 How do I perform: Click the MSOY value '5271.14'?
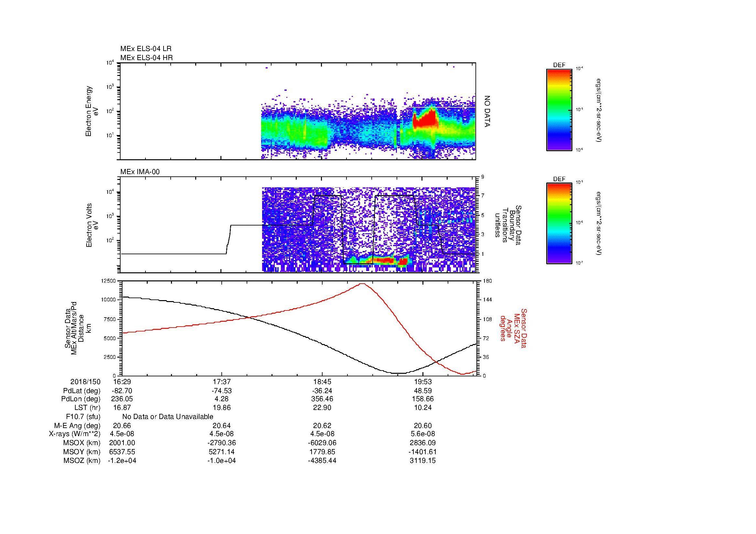point(222,452)
